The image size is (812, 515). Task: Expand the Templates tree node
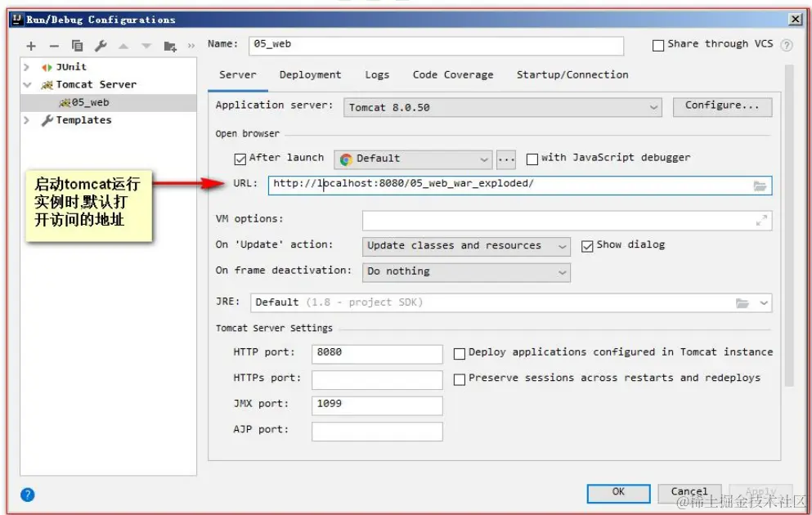click(x=27, y=120)
